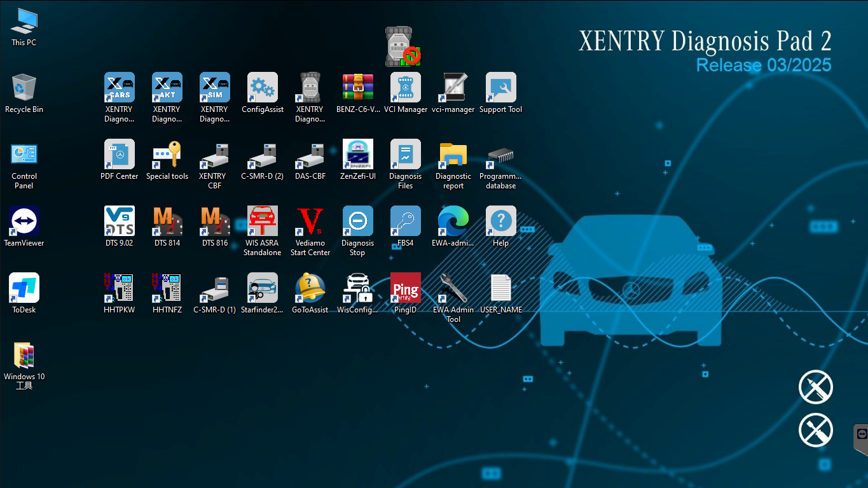Image resolution: width=868 pixels, height=488 pixels.
Task: Launch Starfinder2 shortcut
Action: pos(262,288)
